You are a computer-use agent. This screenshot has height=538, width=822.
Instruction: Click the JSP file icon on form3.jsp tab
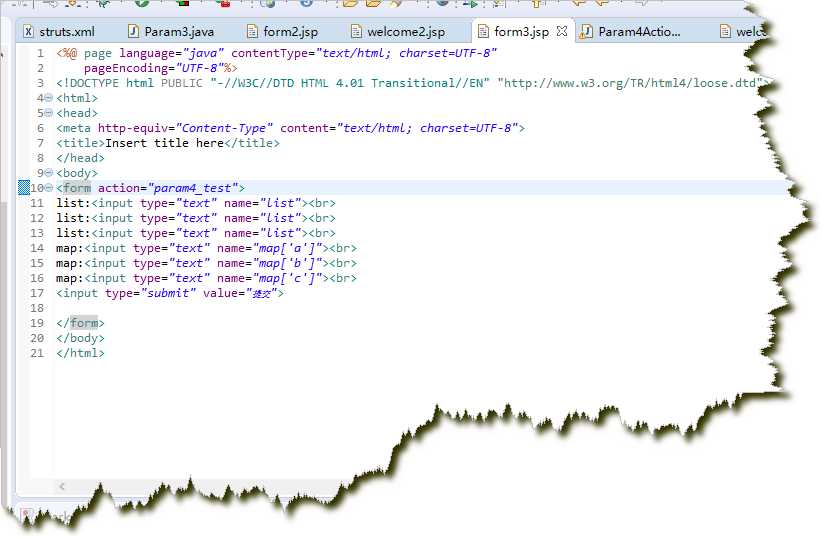(483, 31)
